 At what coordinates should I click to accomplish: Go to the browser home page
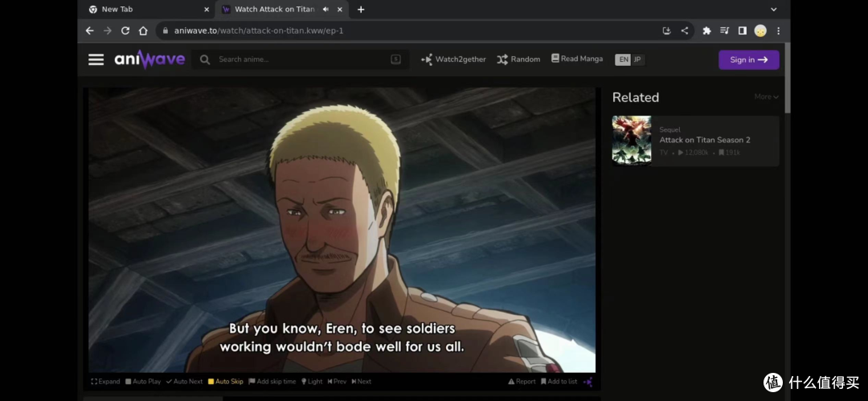click(143, 31)
